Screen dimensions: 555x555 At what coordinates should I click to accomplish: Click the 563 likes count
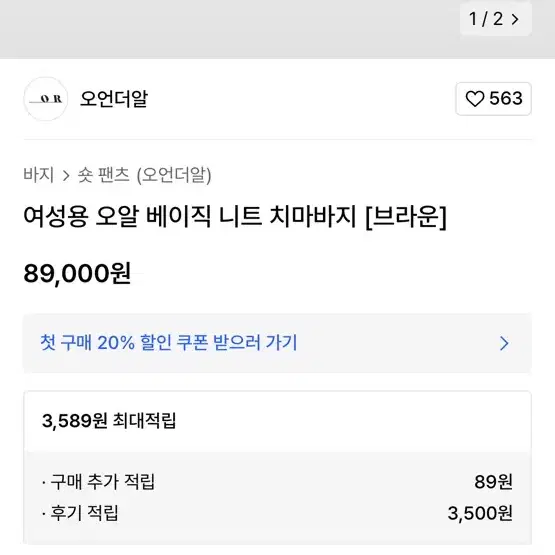(x=506, y=98)
